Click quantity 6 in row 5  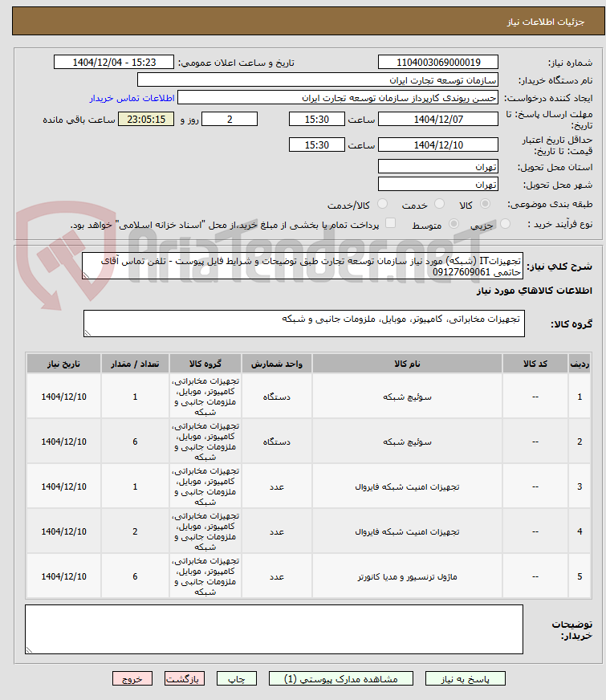click(135, 577)
